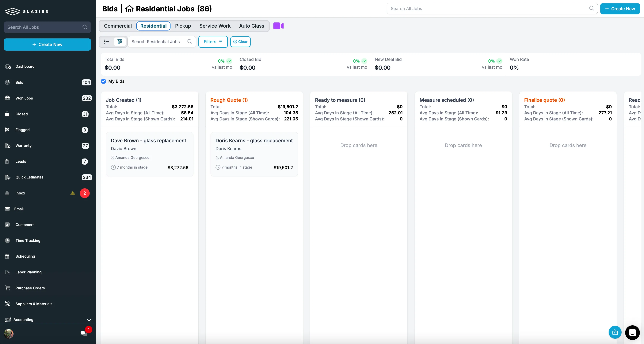The width and height of the screenshot is (644, 344).
Task: Switch to kanban board view icon
Action: (x=120, y=41)
